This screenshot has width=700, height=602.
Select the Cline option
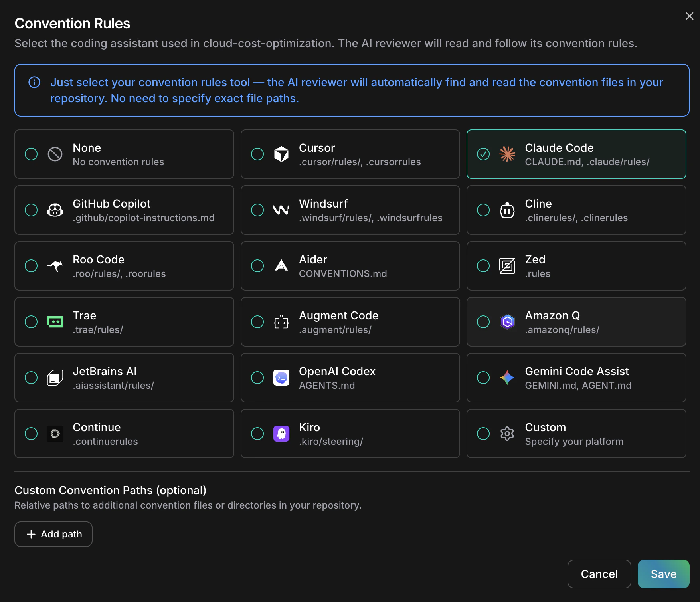point(483,210)
